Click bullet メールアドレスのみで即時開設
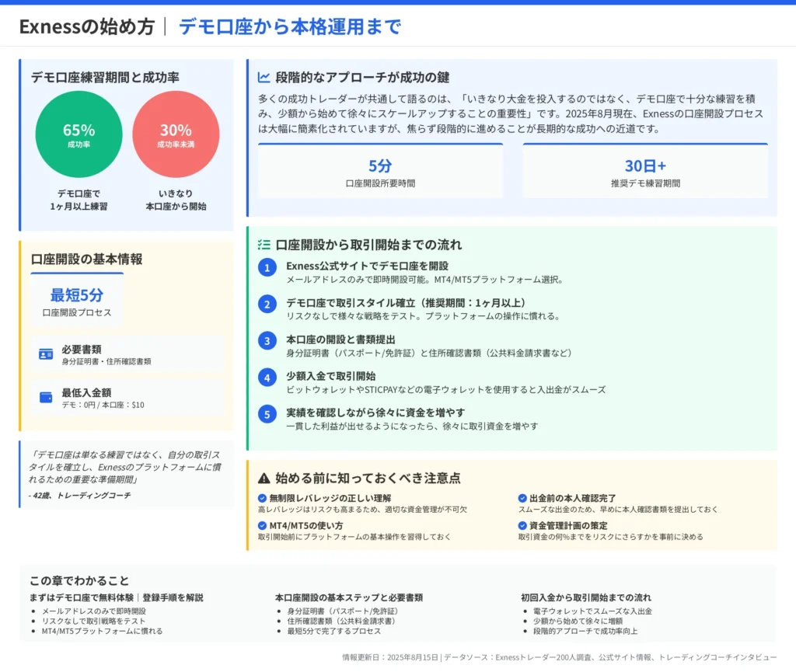The width and height of the screenshot is (796, 672). point(94,611)
